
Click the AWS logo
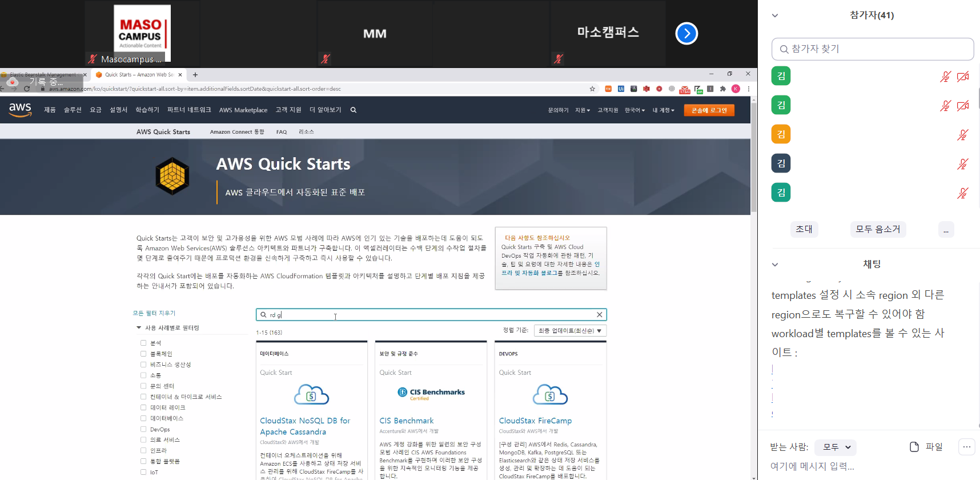pos(20,110)
